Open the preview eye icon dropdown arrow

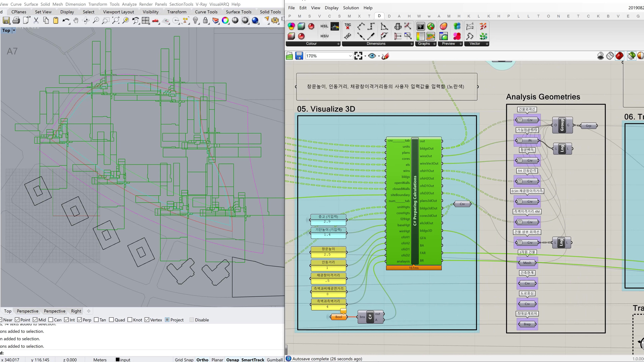click(x=379, y=56)
